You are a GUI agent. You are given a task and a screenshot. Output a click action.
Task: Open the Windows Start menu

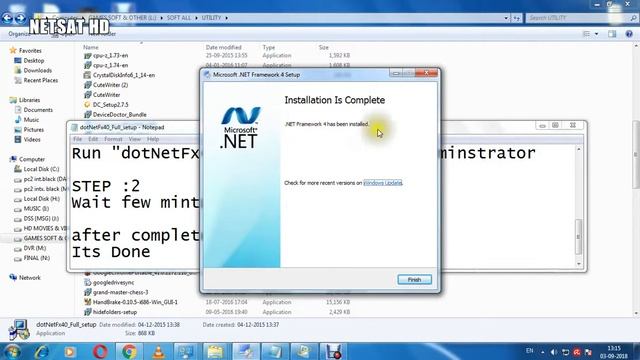tap(12, 351)
